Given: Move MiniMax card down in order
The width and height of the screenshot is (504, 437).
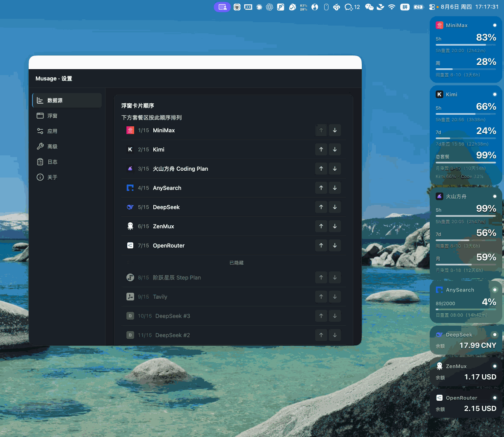Looking at the screenshot, I should pos(334,130).
